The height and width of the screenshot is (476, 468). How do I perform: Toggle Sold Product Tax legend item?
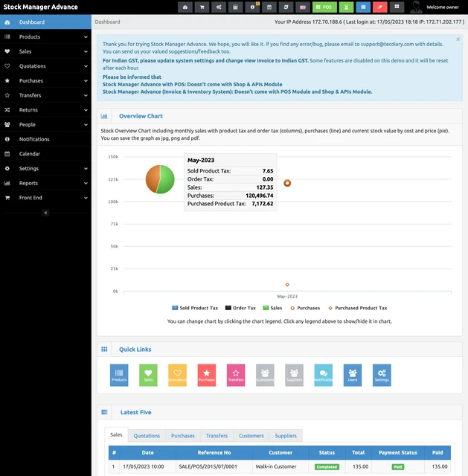[195, 308]
